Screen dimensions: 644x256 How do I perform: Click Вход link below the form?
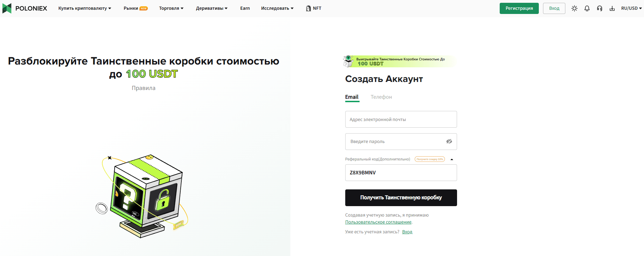(407, 232)
